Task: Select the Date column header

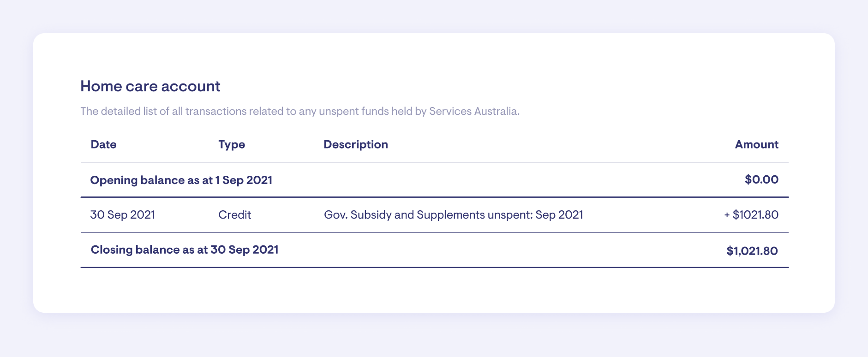Action: tap(103, 144)
